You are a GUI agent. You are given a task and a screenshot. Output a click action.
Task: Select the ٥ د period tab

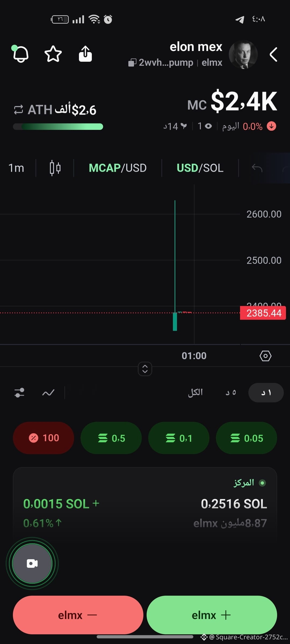point(231,393)
